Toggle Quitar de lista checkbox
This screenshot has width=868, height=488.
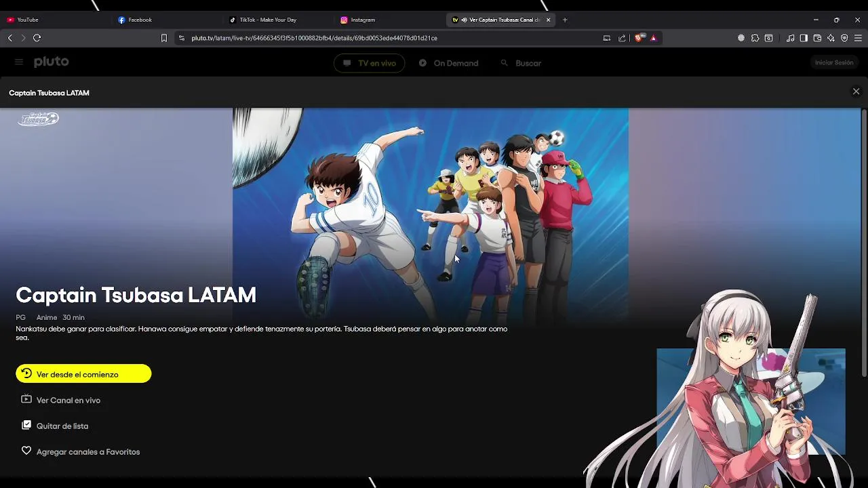[x=26, y=425]
